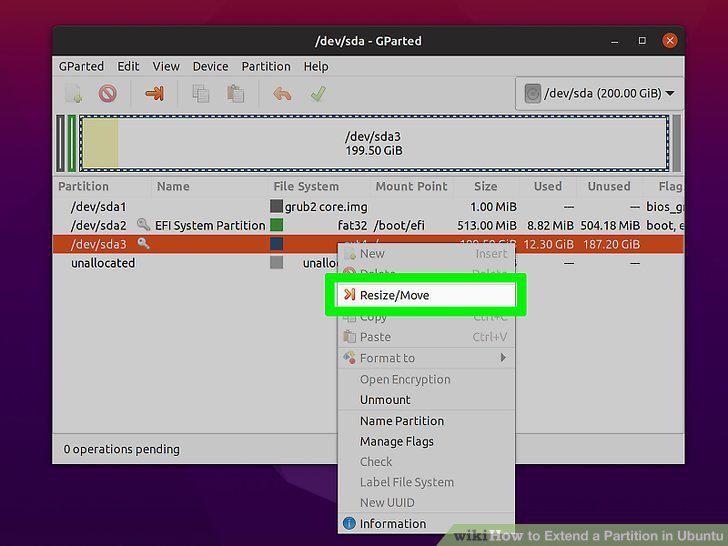Open the Partition menu
Viewport: 728px width, 546px height.
pyautogui.click(x=266, y=66)
